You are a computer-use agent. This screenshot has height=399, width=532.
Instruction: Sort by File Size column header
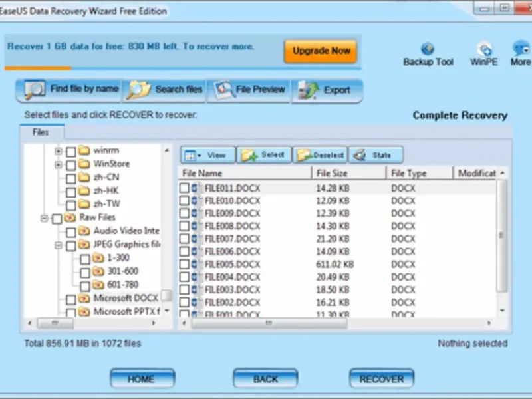point(348,173)
